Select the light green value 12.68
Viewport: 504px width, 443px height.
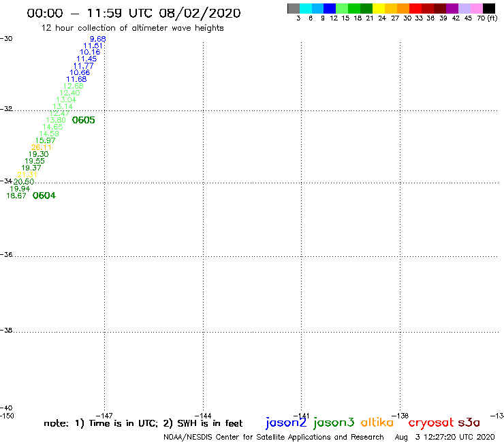[74, 86]
